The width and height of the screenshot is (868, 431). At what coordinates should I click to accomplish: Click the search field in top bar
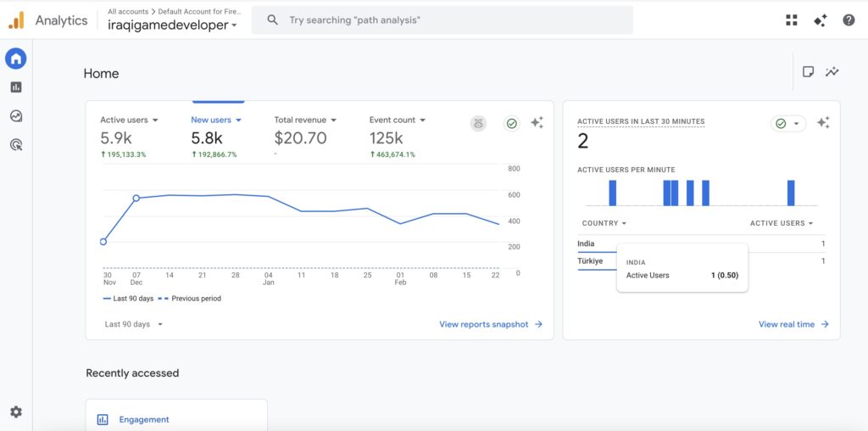449,20
